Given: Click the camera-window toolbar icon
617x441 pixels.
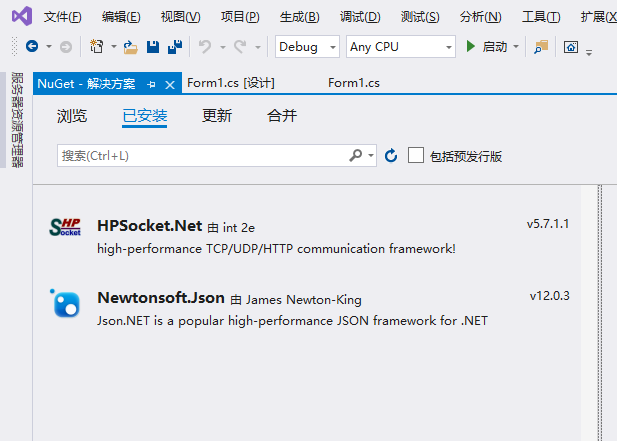Looking at the screenshot, I should (x=571, y=47).
